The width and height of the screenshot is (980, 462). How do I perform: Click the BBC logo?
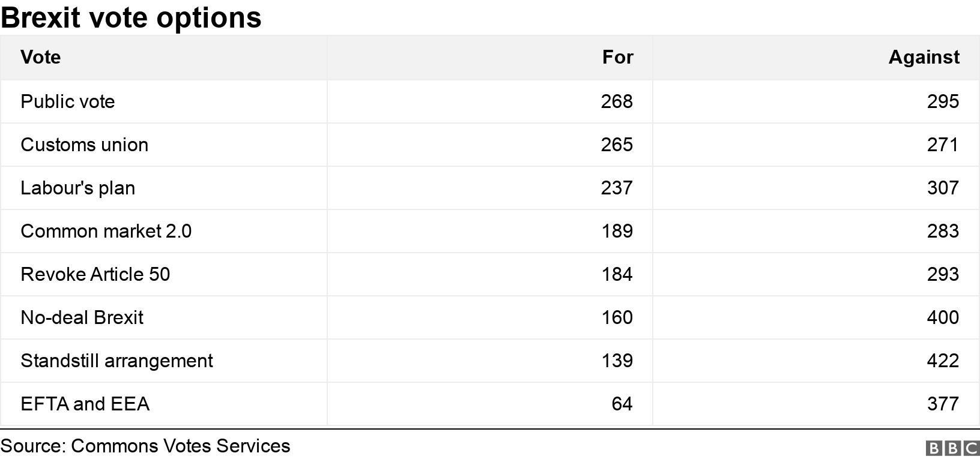[952, 448]
